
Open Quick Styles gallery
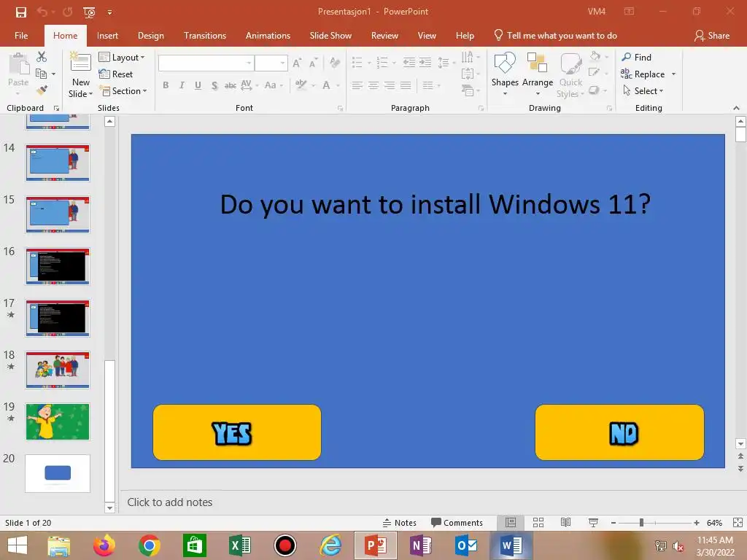(570, 75)
